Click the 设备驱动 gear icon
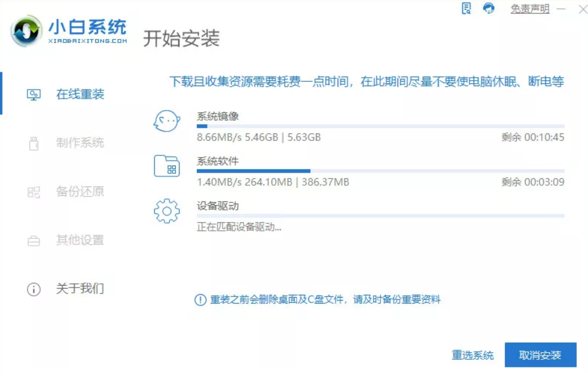The height and width of the screenshot is (373, 588). coord(166,210)
